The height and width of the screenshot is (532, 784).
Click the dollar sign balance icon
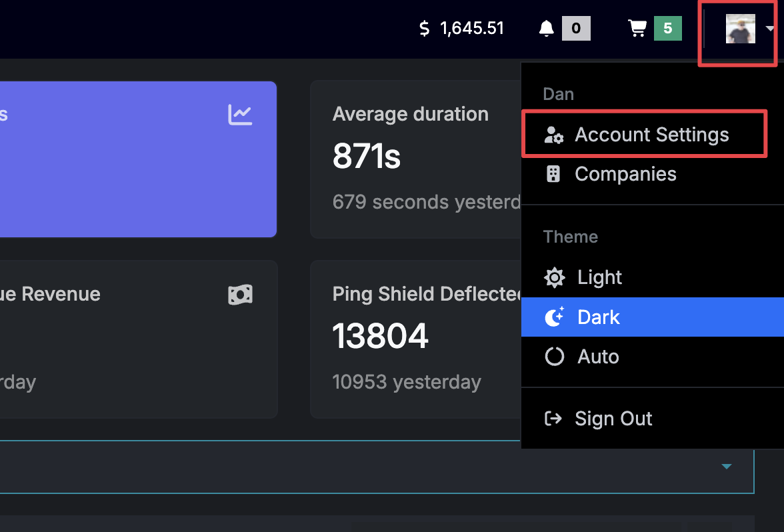424,29
